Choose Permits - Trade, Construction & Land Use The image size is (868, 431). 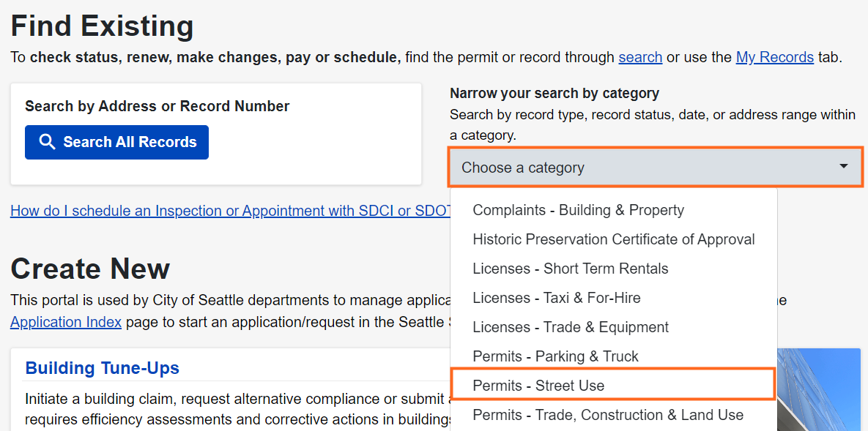click(x=607, y=415)
